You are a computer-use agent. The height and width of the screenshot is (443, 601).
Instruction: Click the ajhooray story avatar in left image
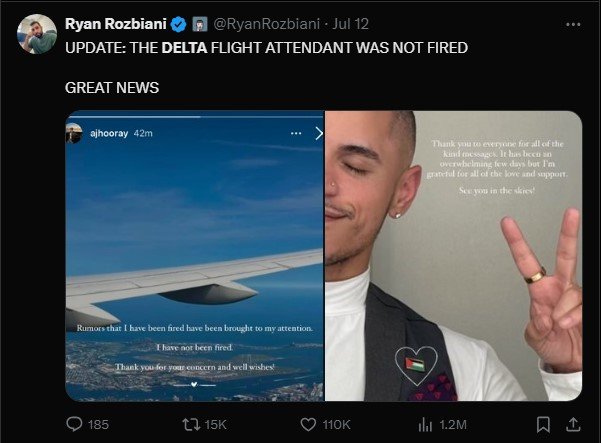(x=74, y=132)
